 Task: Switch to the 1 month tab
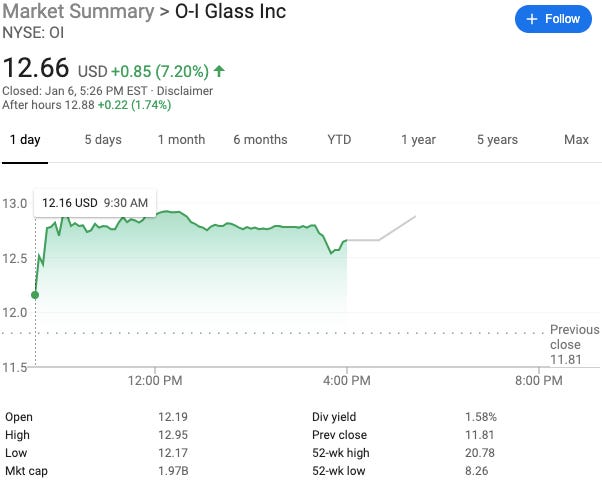pyautogui.click(x=181, y=140)
